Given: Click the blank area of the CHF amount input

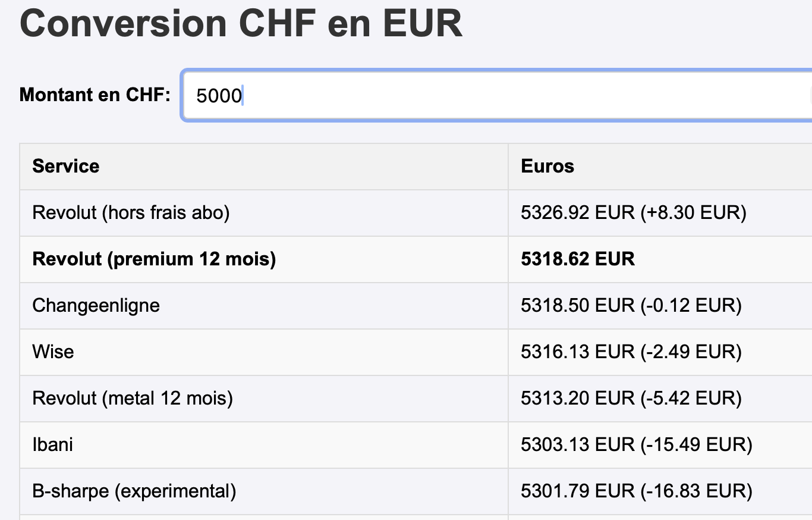Looking at the screenshot, I should tap(505, 96).
